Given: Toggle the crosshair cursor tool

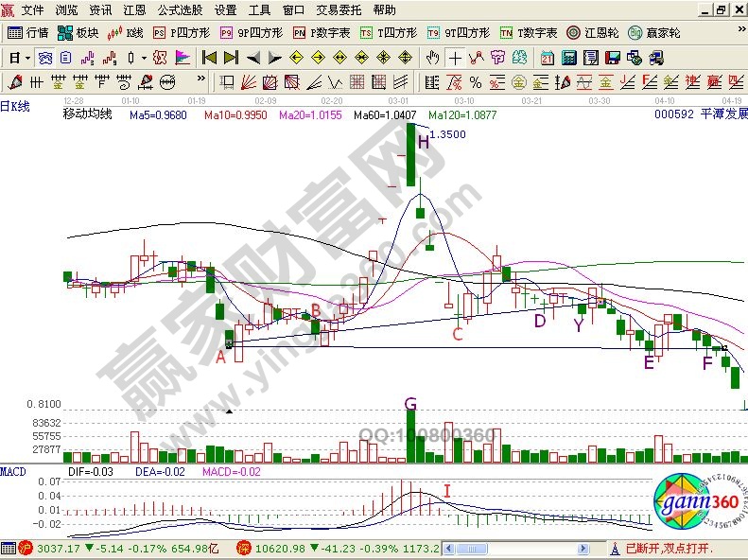Looking at the screenshot, I should coord(455,58).
